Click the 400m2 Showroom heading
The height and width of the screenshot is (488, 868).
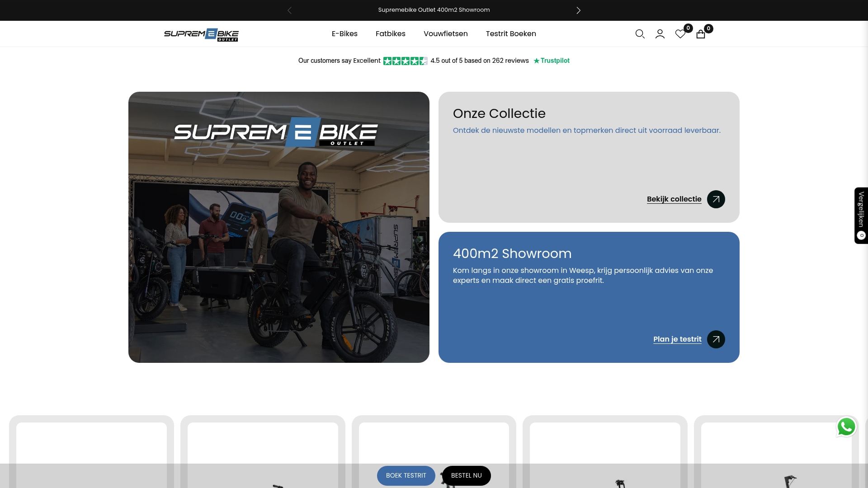(x=512, y=253)
